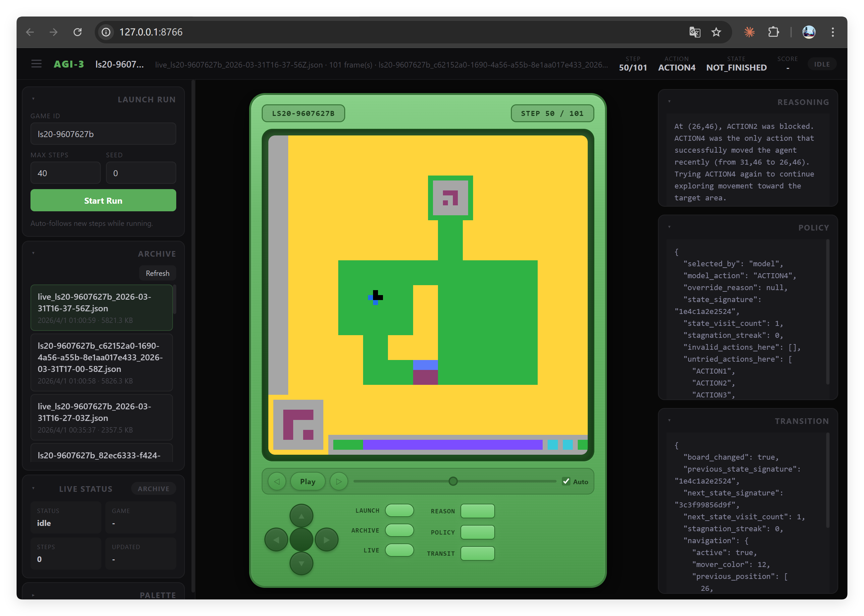The image size is (864, 616).
Task: Switch to ARCHIVE tab in live status
Action: (153, 488)
